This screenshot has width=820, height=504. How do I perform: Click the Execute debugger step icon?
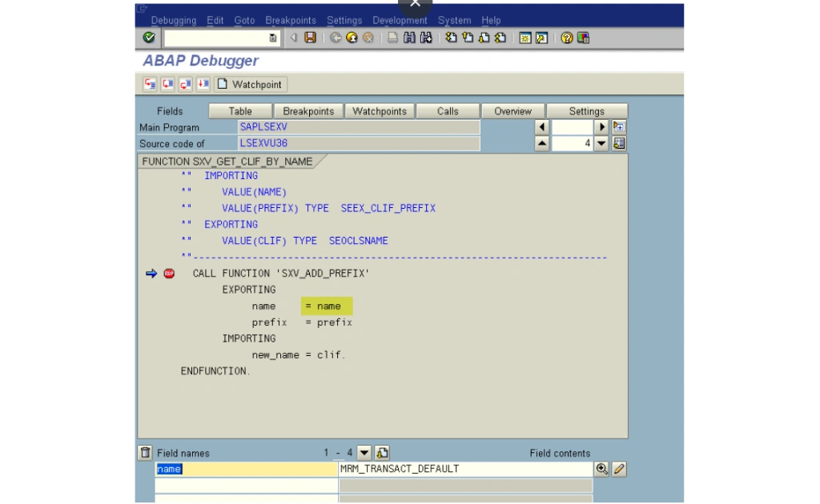(168, 84)
